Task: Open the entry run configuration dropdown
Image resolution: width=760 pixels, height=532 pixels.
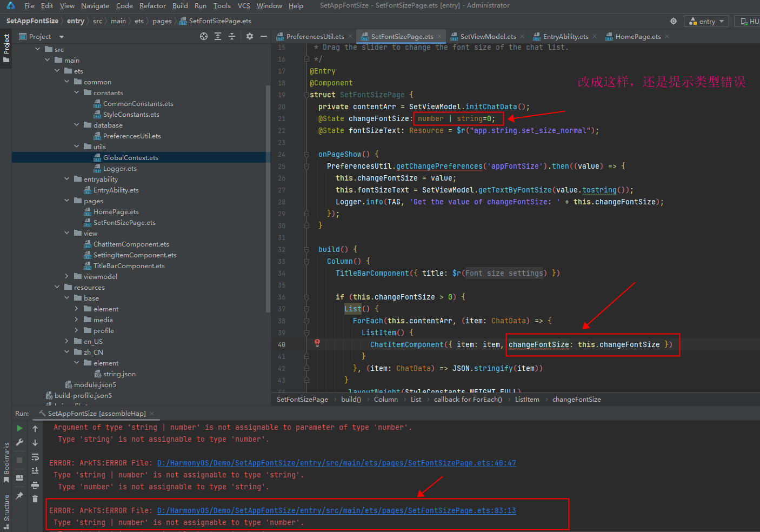Action: point(707,21)
